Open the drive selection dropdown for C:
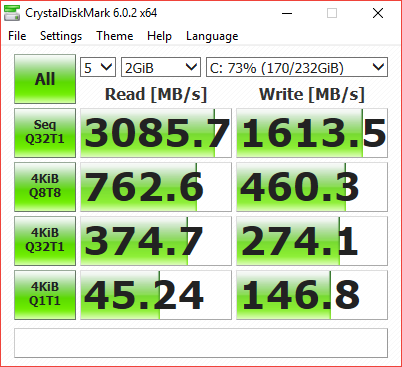 pyautogui.click(x=297, y=67)
